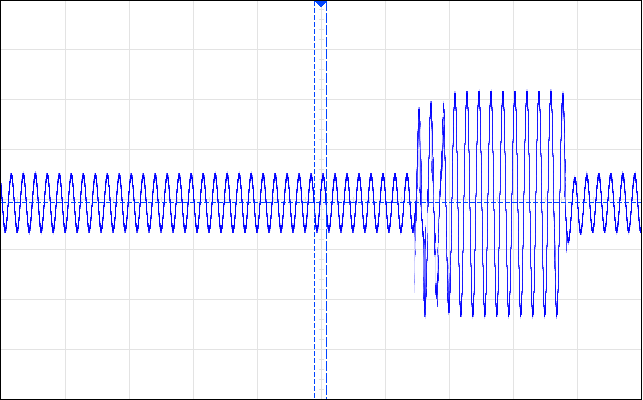Click the tallest peak of the high-amplitude burst
643x400 pixels.
pyautogui.click(x=551, y=92)
